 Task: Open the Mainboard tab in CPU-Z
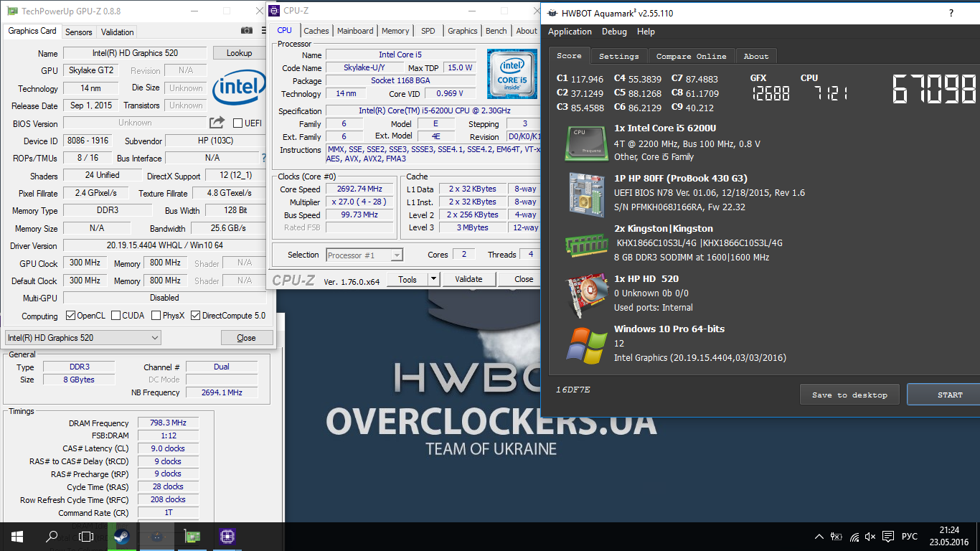355,31
